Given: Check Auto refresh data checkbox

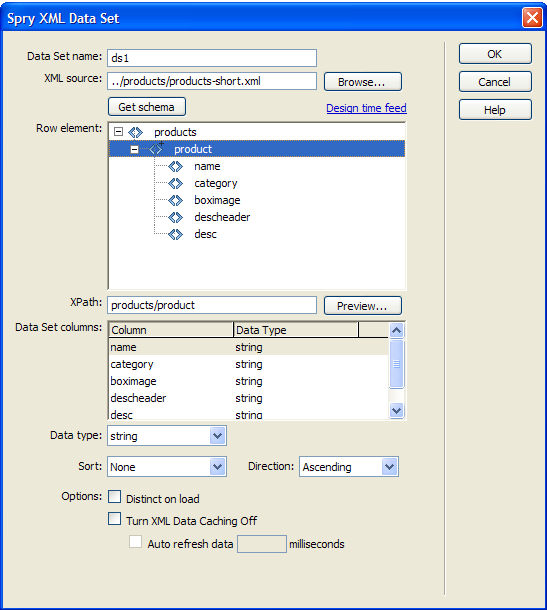Looking at the screenshot, I should 135,542.
